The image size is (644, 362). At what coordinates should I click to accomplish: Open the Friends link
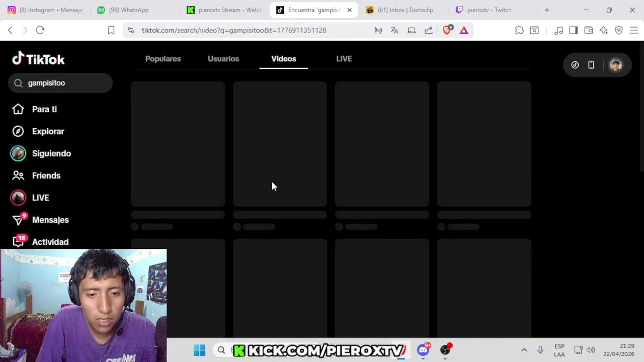click(46, 175)
